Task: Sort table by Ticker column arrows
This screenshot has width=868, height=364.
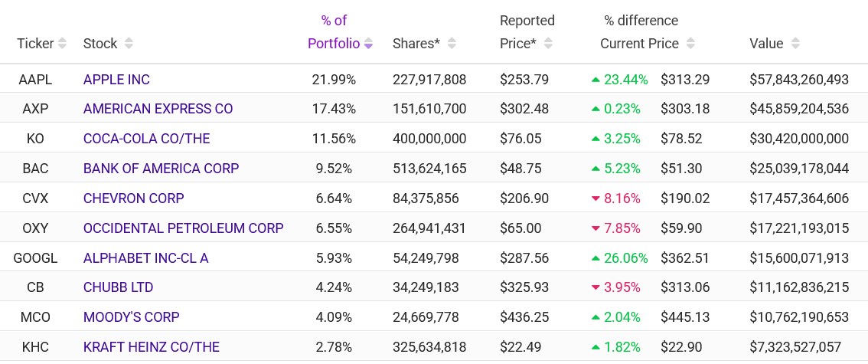Action: point(62,43)
